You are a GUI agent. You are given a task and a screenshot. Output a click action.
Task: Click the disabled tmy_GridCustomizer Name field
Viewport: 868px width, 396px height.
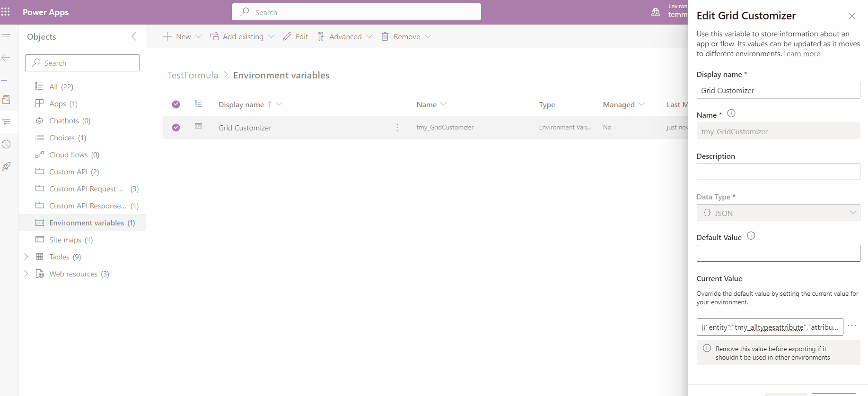pos(778,131)
